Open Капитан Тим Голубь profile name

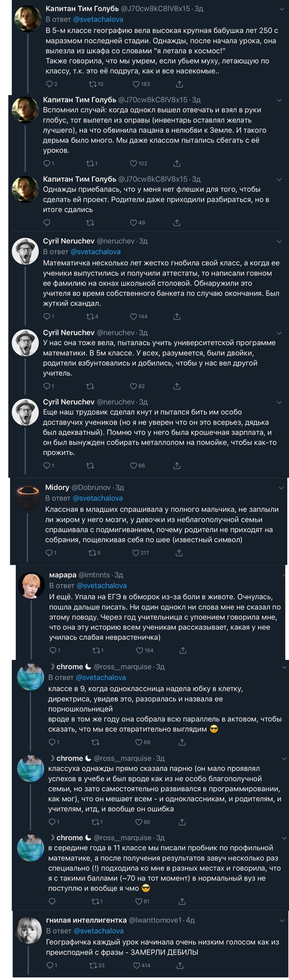(x=82, y=8)
